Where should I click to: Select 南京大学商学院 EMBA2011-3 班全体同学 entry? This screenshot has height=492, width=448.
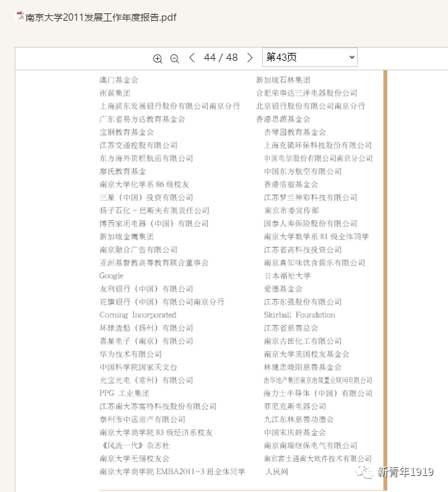point(172,472)
